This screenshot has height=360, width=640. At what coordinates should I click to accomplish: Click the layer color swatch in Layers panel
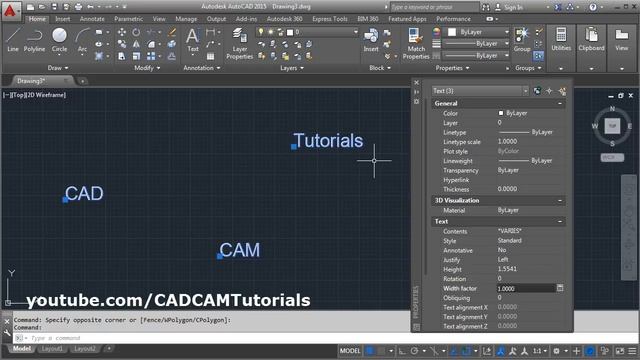coord(290,32)
